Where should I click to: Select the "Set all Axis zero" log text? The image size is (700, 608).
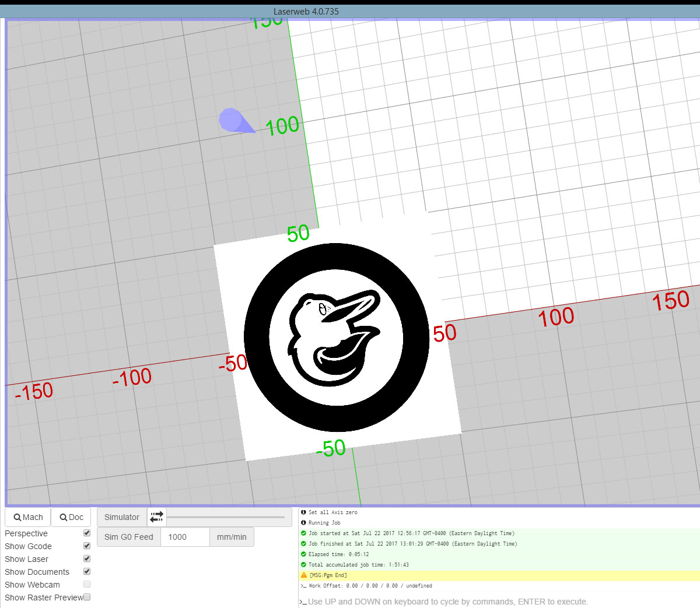click(x=333, y=512)
